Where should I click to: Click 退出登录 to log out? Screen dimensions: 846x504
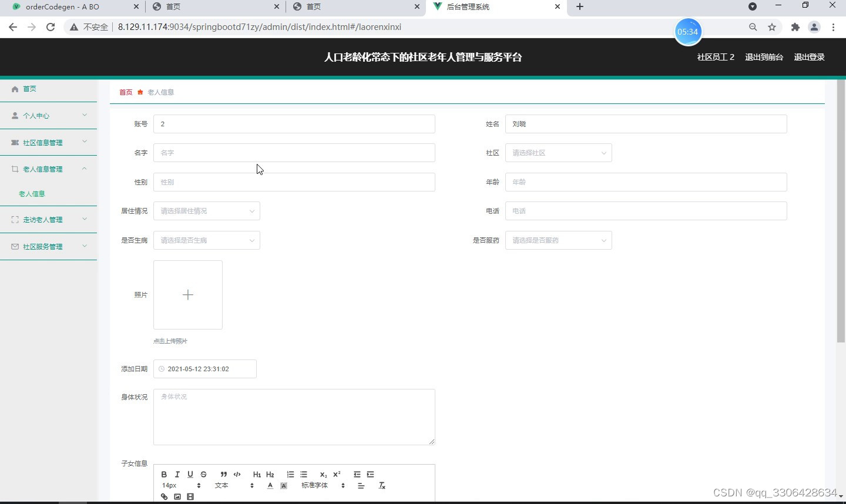(x=809, y=57)
